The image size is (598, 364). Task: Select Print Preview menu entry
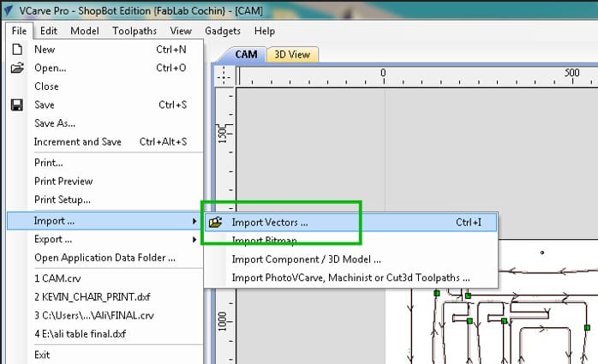(105, 181)
